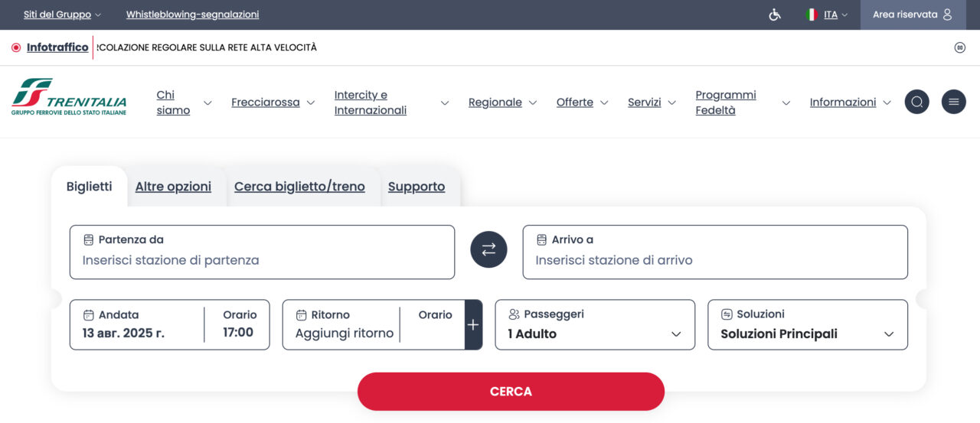This screenshot has height=423, width=980.
Task: Open the hamburger menu button
Action: 954,102
